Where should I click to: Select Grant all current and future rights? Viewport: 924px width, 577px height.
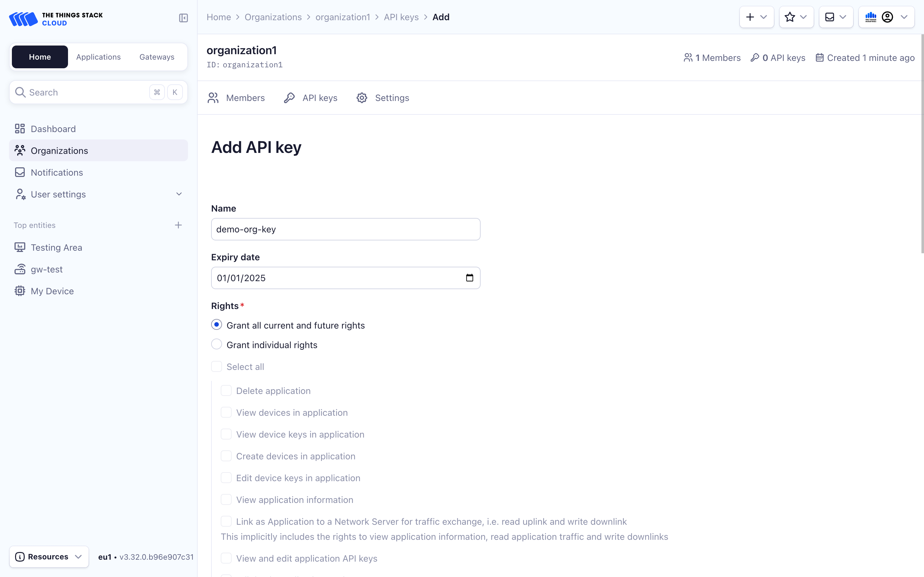tap(216, 325)
